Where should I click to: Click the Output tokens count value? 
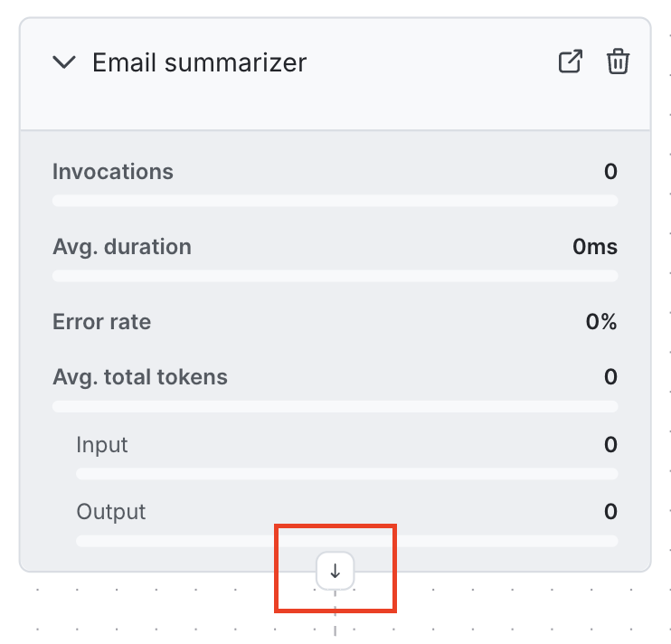pyautogui.click(x=610, y=512)
